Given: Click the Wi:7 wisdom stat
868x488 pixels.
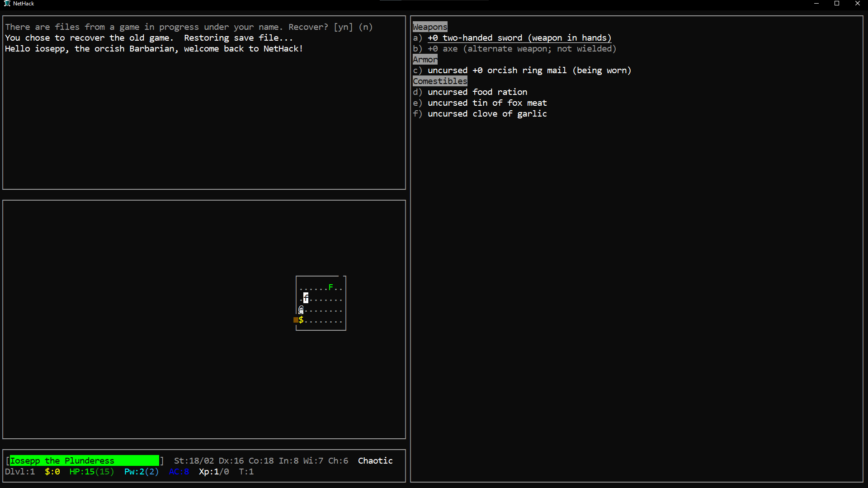Looking at the screenshot, I should pyautogui.click(x=313, y=461).
